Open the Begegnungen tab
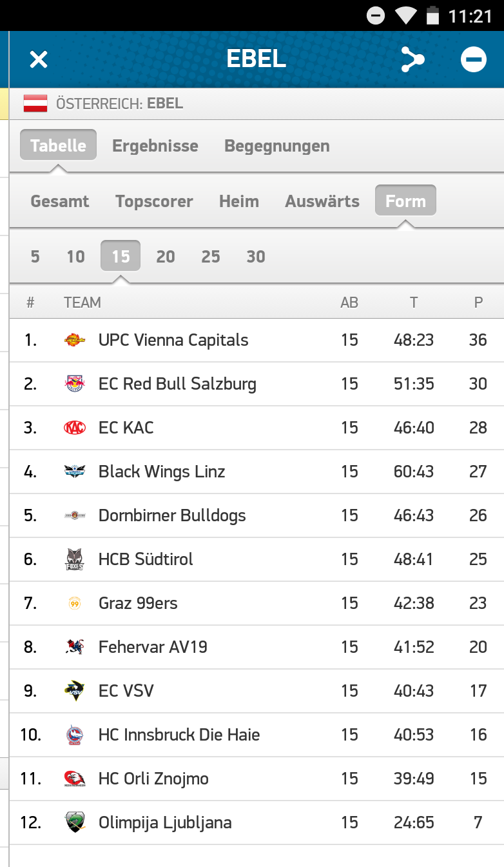Viewport: 504px width, 867px height. (x=276, y=146)
